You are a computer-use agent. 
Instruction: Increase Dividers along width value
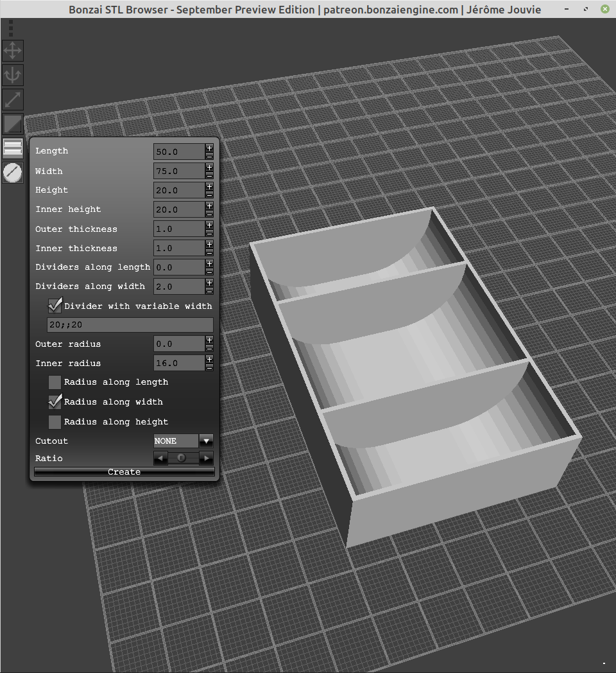point(209,283)
